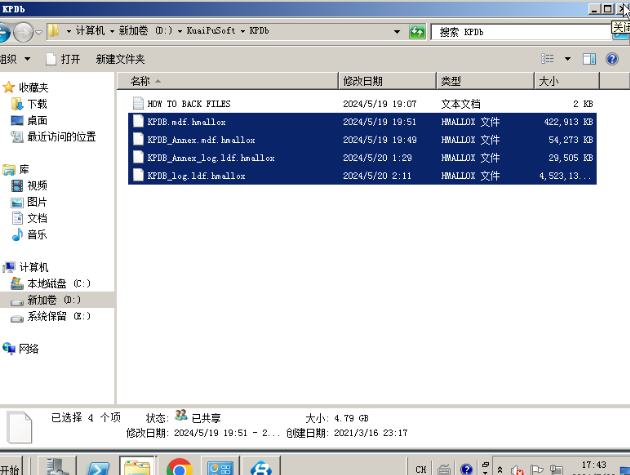This screenshot has width=630, height=475.
Task: Open 音乐 (Music) library in sidebar
Action: coord(36,235)
